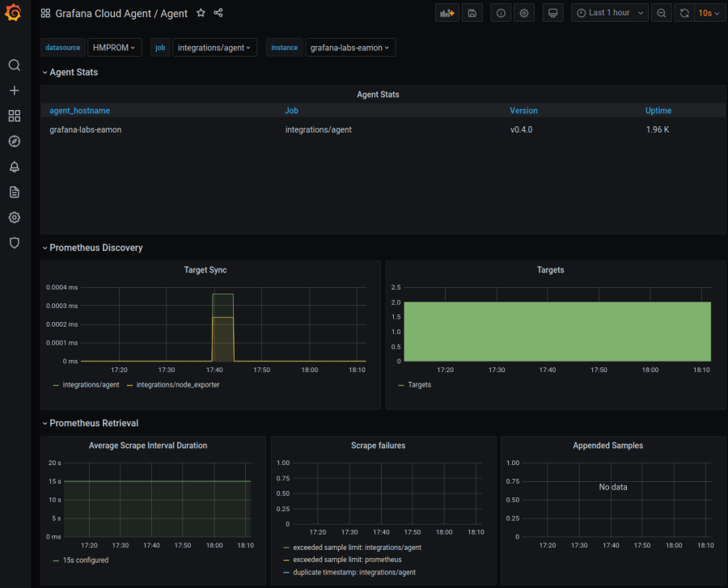728x588 pixels.
Task: Click the zoom out time range button
Action: (662, 13)
